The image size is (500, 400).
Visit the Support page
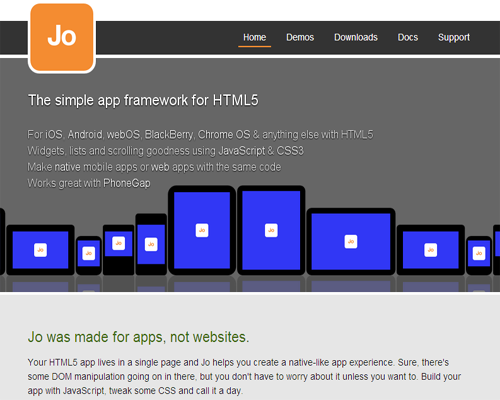click(454, 37)
